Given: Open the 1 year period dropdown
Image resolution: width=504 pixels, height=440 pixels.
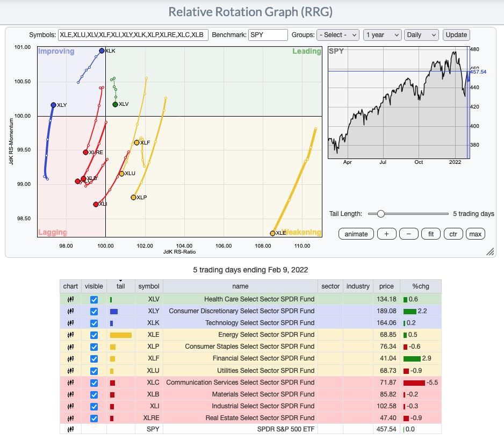Looking at the screenshot, I should (x=383, y=35).
